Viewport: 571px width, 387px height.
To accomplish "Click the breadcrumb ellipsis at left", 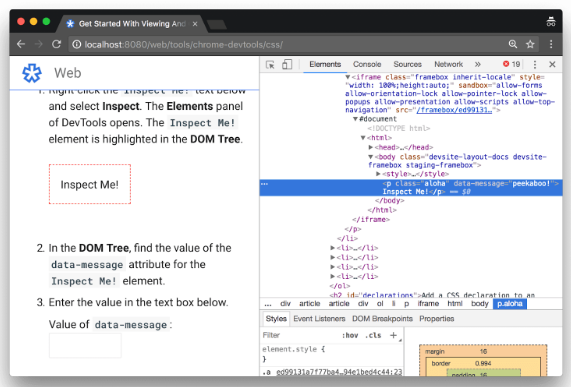I will coord(268,304).
